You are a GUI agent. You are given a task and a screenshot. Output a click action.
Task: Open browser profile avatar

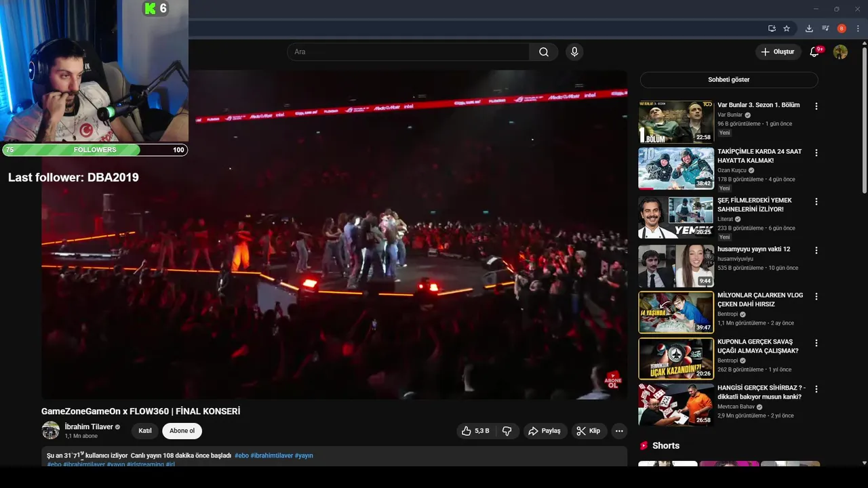point(842,28)
